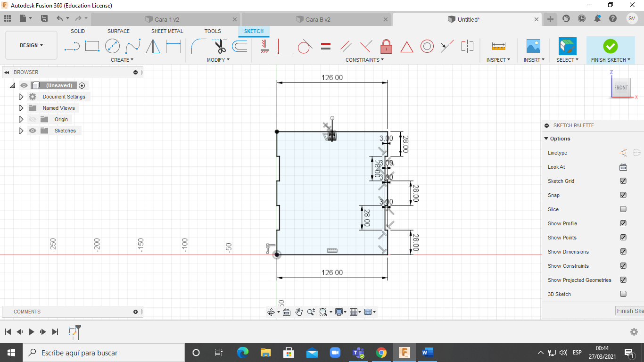Enable the Slice checkbox
Screen dimensions: 644x362
[623, 209]
